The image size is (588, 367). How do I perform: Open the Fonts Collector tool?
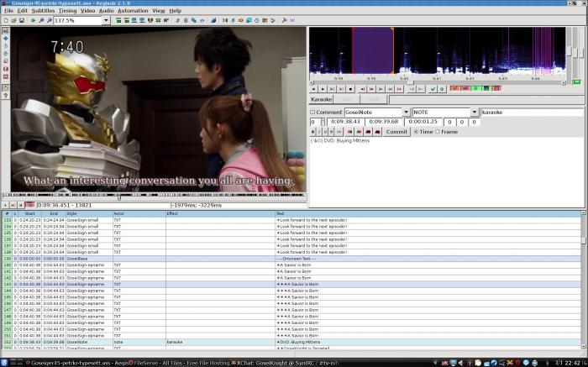202,20
